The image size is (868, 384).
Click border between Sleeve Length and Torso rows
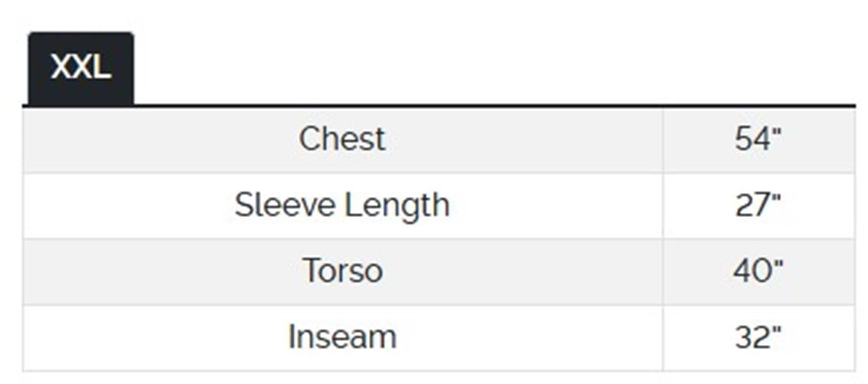point(342,238)
